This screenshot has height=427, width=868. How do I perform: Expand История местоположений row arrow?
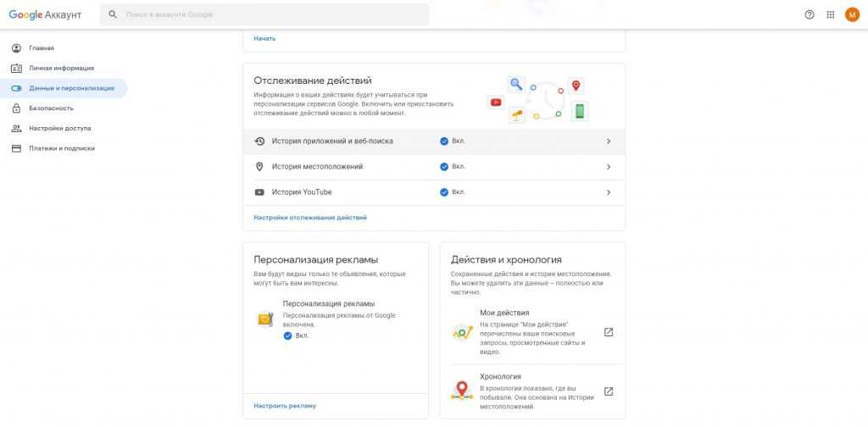[x=609, y=167]
